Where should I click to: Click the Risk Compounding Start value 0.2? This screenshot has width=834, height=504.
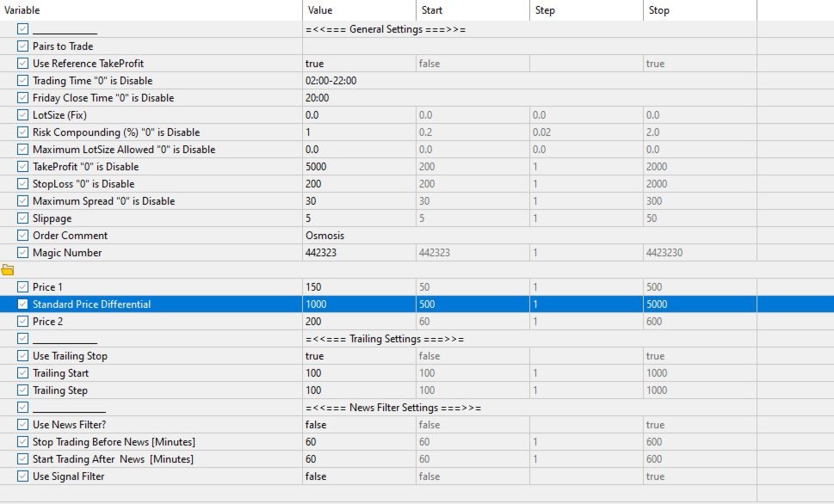(425, 132)
